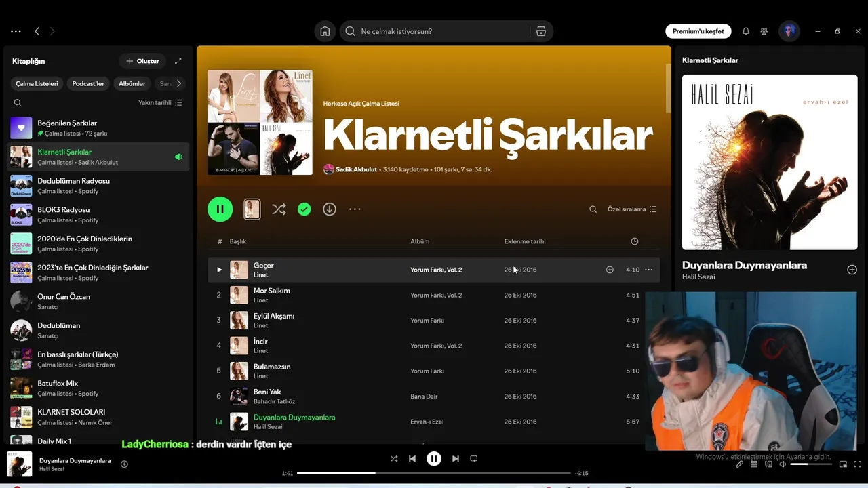
Task: Open Bahadır Tatlıöz artist link
Action: click(x=275, y=401)
